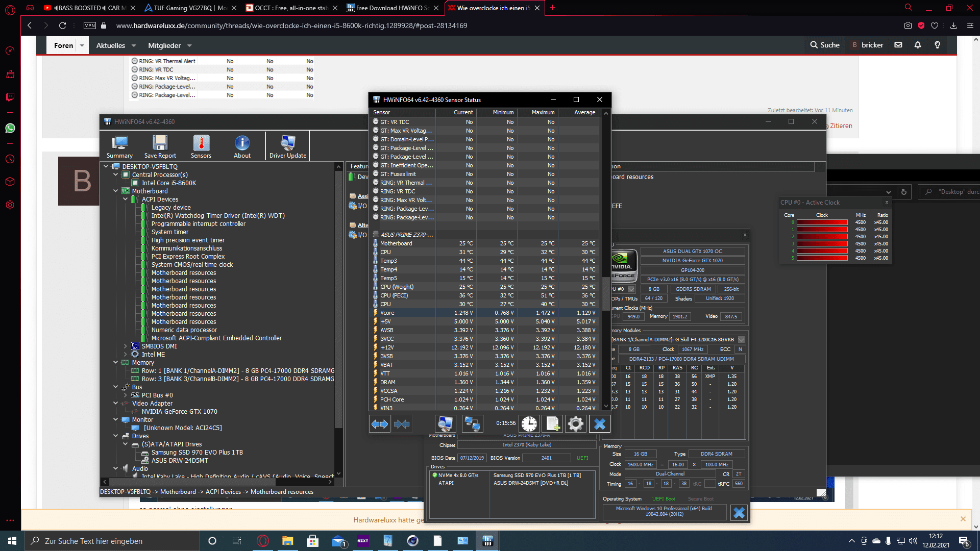Click the sensor list vertical scrollbar thumb

pyautogui.click(x=606, y=293)
